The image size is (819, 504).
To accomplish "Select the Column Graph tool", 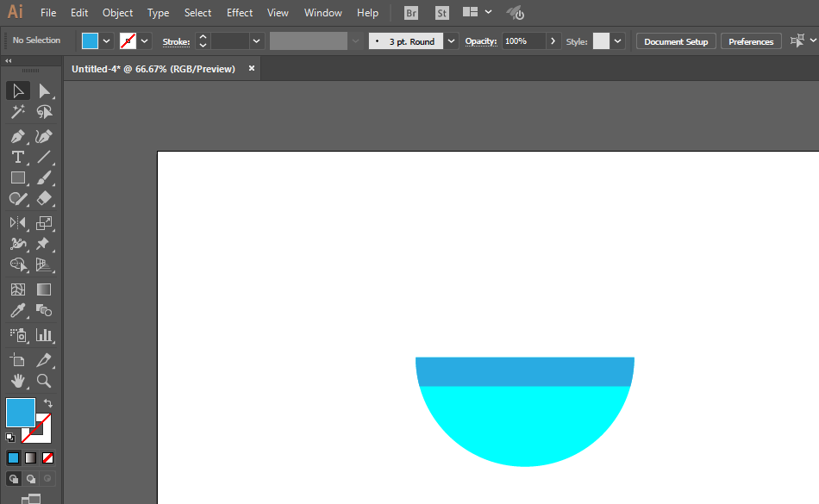I will pos(44,335).
